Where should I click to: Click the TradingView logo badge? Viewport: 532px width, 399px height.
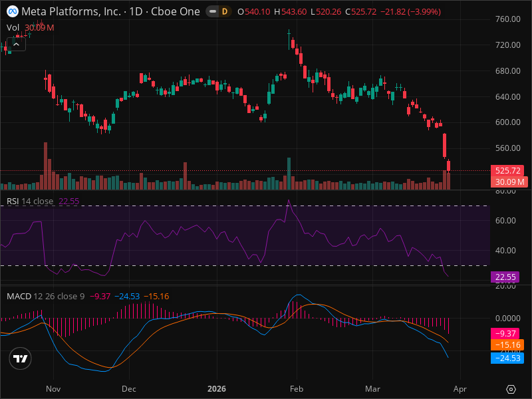[x=21, y=358]
